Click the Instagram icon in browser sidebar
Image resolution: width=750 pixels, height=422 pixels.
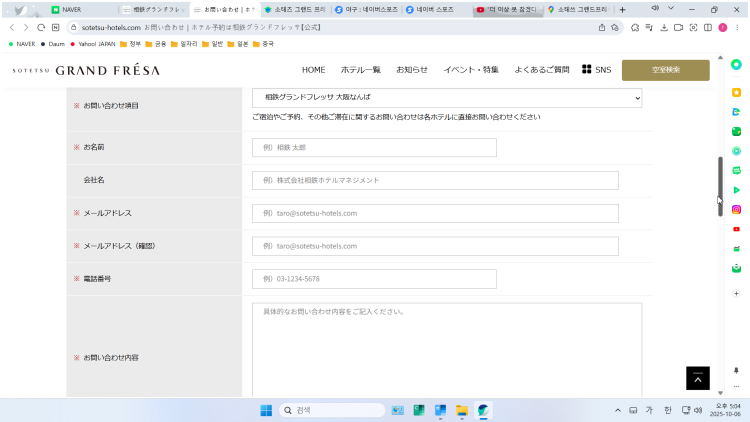[736, 209]
